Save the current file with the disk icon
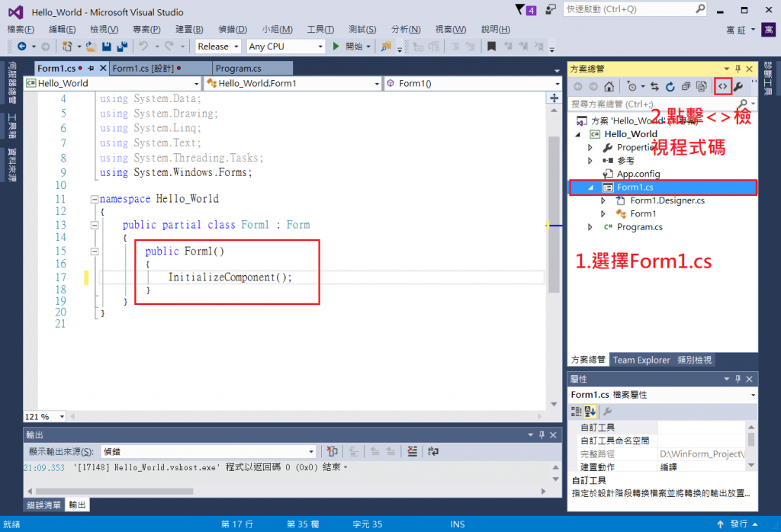 pos(106,46)
